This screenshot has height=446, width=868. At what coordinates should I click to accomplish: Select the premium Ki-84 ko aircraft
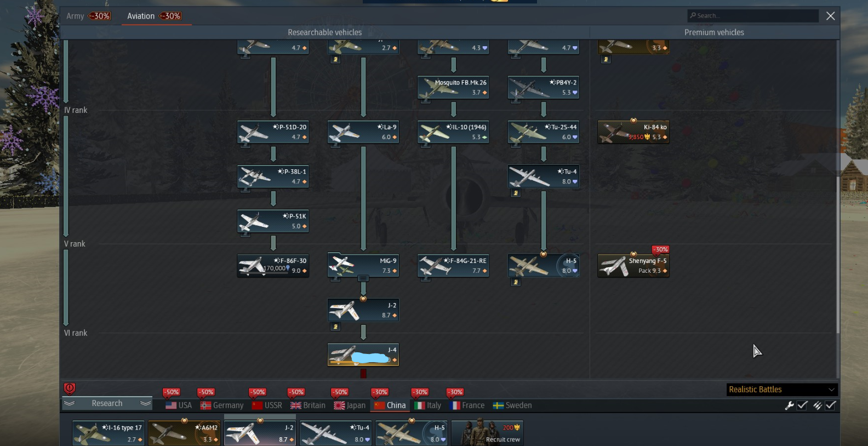[x=633, y=132]
